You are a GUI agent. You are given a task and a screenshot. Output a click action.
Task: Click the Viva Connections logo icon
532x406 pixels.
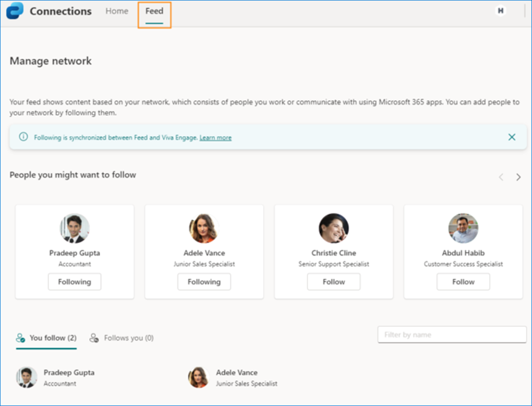tap(15, 11)
